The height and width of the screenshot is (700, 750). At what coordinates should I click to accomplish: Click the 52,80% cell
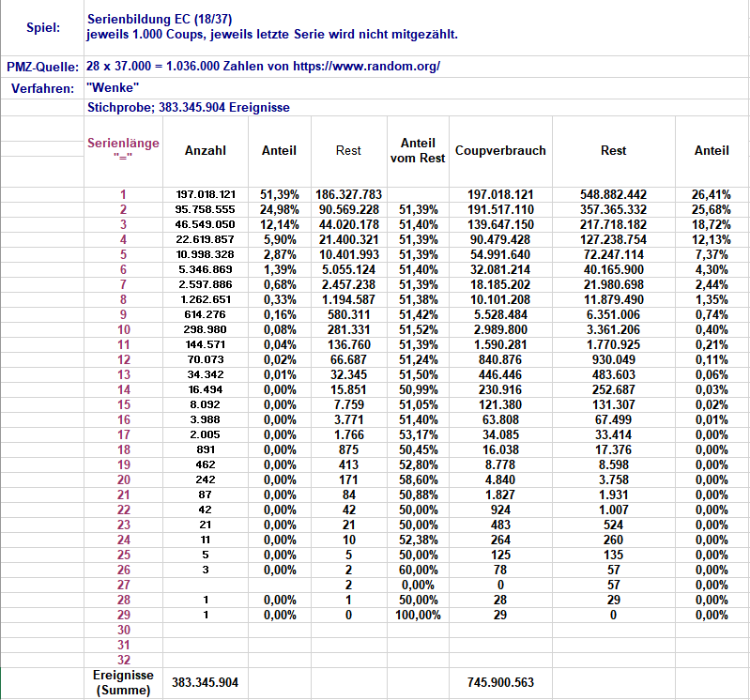click(418, 464)
